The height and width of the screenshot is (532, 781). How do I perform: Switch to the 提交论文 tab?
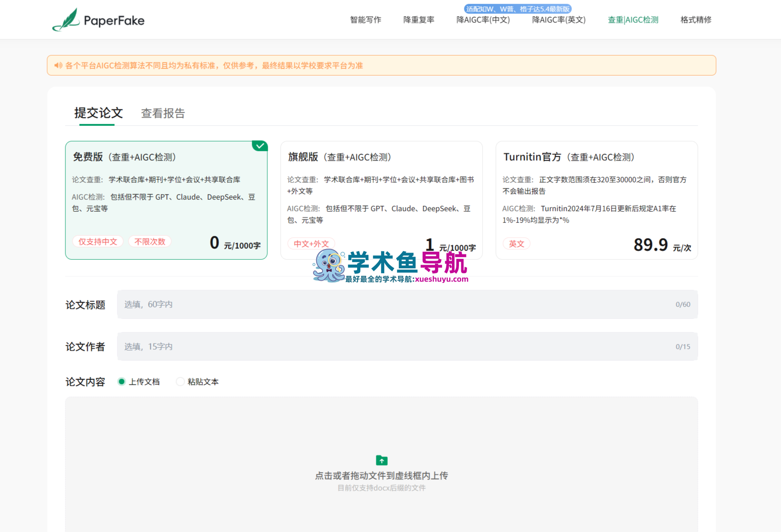[x=98, y=113]
